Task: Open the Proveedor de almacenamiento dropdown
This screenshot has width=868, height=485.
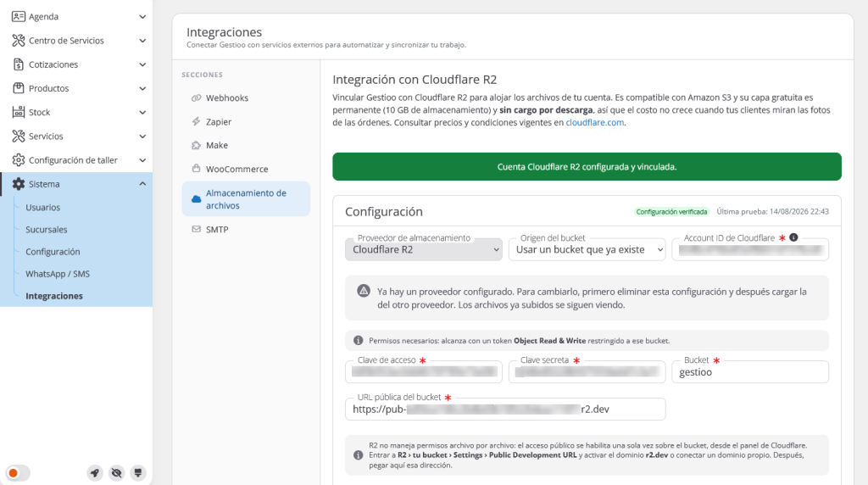Action: 424,249
